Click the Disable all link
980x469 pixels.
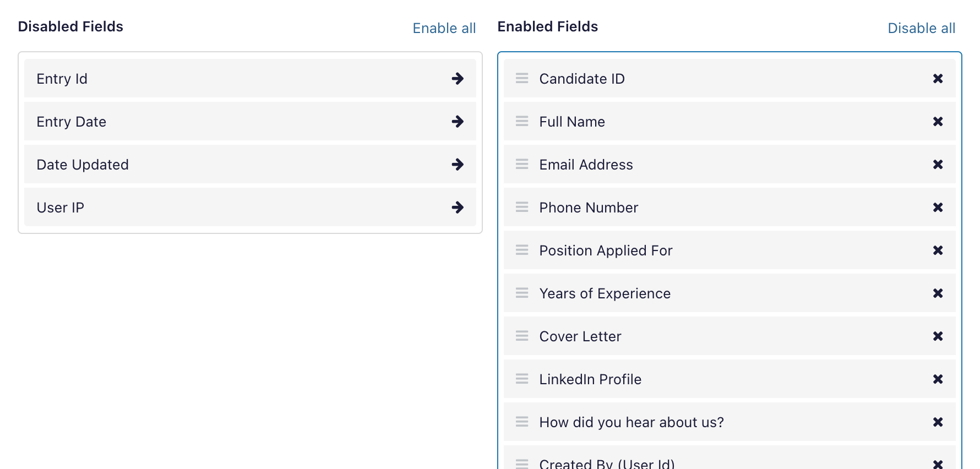pyautogui.click(x=921, y=28)
